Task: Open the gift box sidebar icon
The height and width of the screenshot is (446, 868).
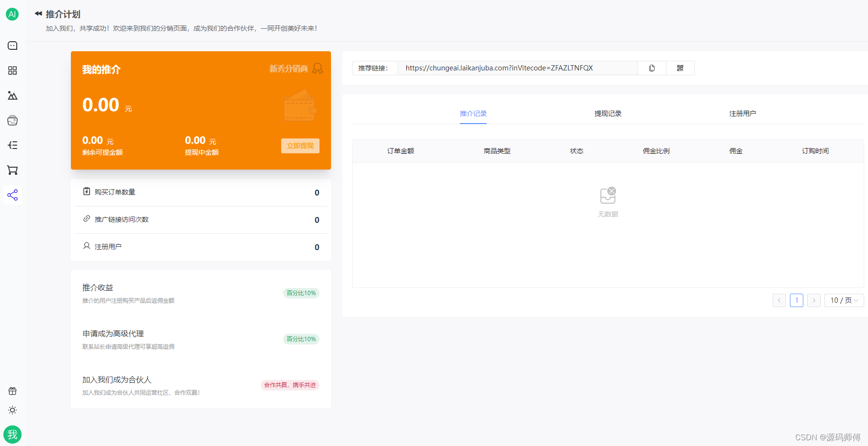Action: point(12,391)
